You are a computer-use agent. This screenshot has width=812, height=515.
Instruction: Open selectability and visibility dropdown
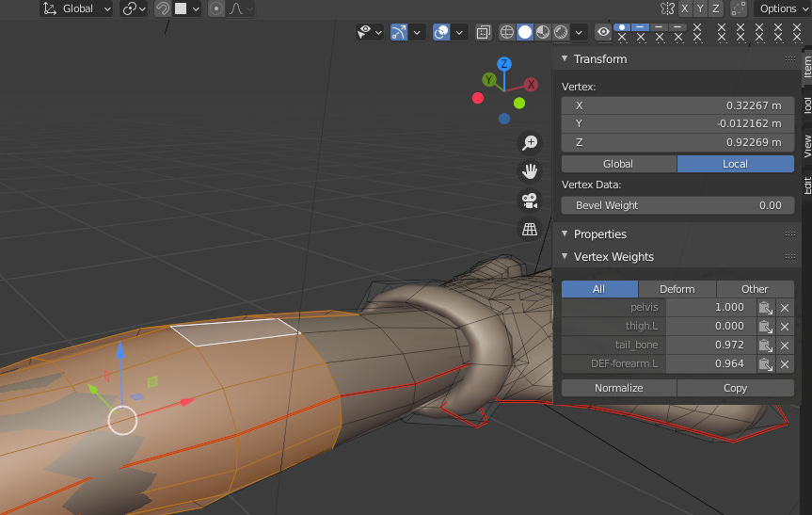pos(369,32)
